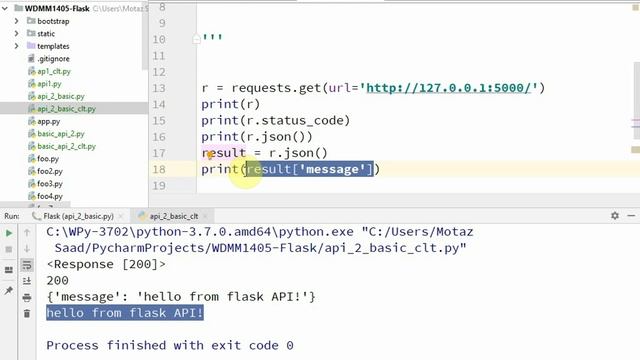Screen dimensions: 640x360
Task: Click the http://127.0.0.1:5000/ URL in code
Action: 449,88
